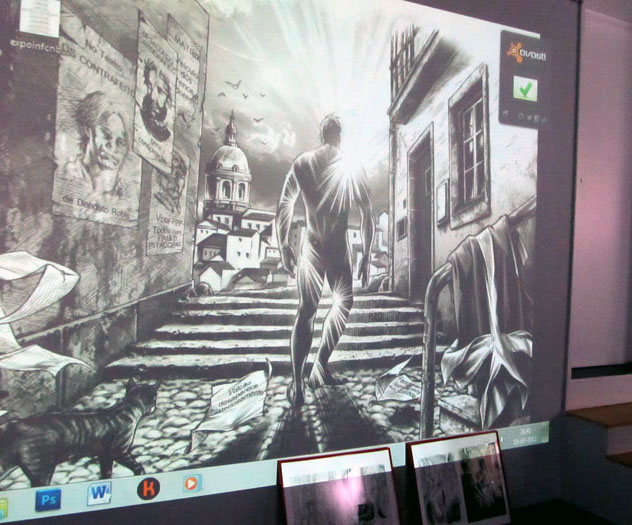Image resolution: width=632 pixels, height=525 pixels.
Task: Launch the orange K app on taskbar
Action: point(148,488)
